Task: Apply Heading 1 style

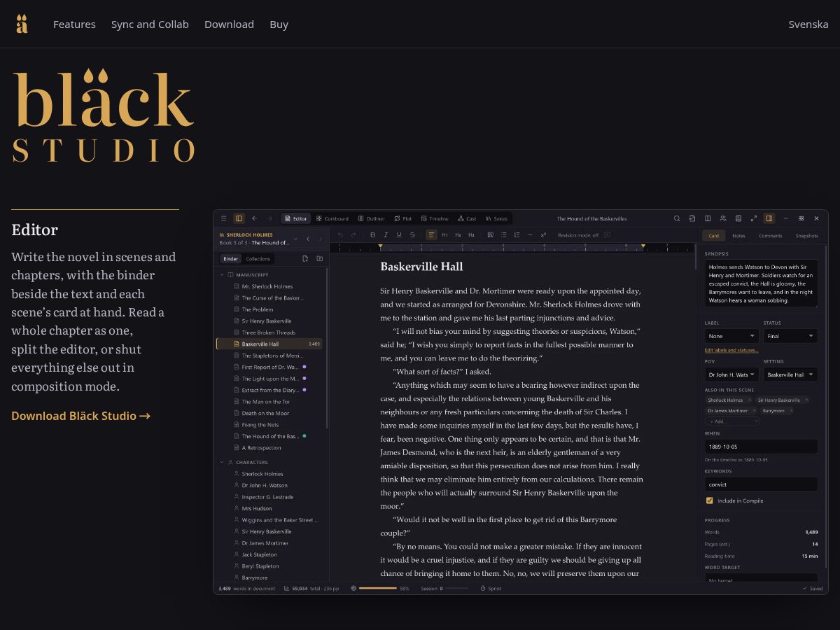Action: point(444,234)
